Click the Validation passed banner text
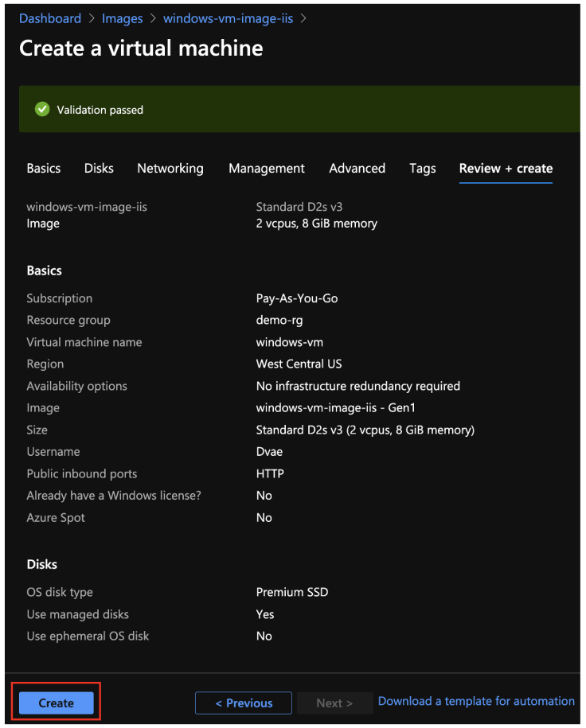The image size is (586, 728). pos(100,110)
